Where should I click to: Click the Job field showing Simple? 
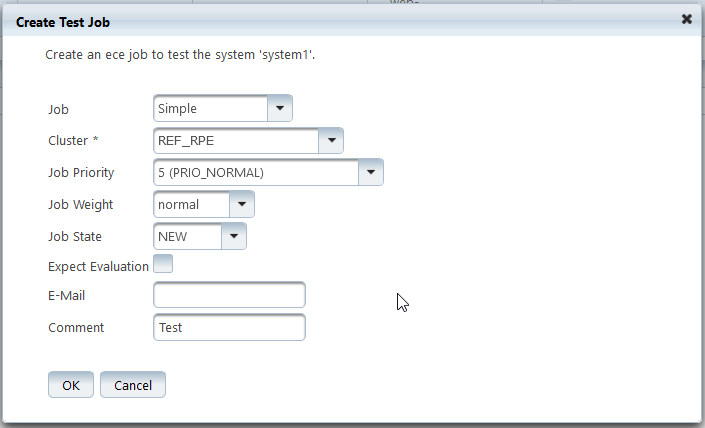pyautogui.click(x=211, y=108)
